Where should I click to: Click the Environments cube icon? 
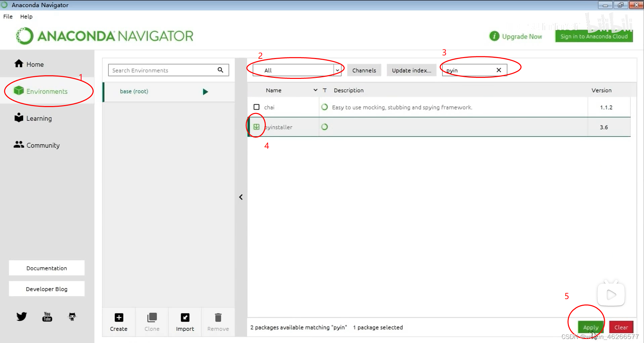point(19,90)
